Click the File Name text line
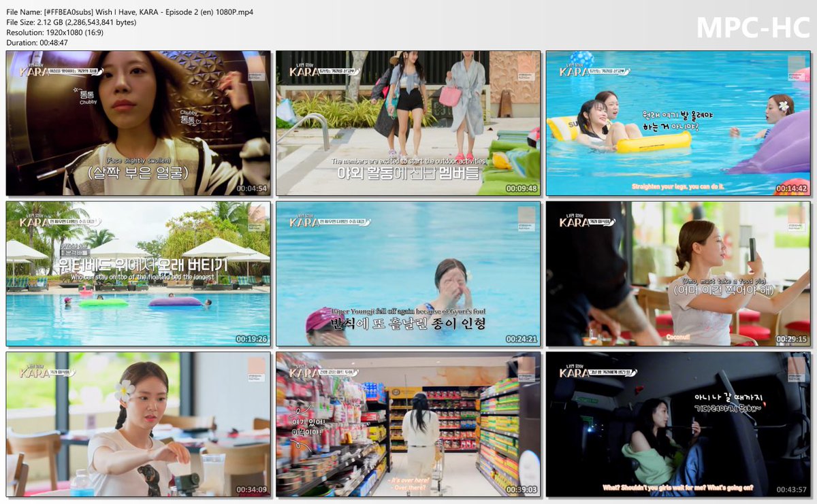Image resolution: width=817 pixels, height=504 pixels. 130,12
